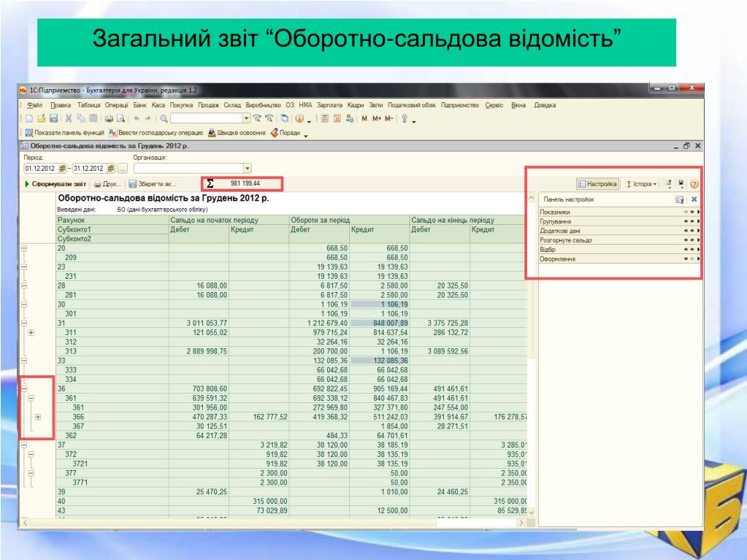Click the M+ memory add button
The width and height of the screenshot is (747, 560).
point(377,118)
